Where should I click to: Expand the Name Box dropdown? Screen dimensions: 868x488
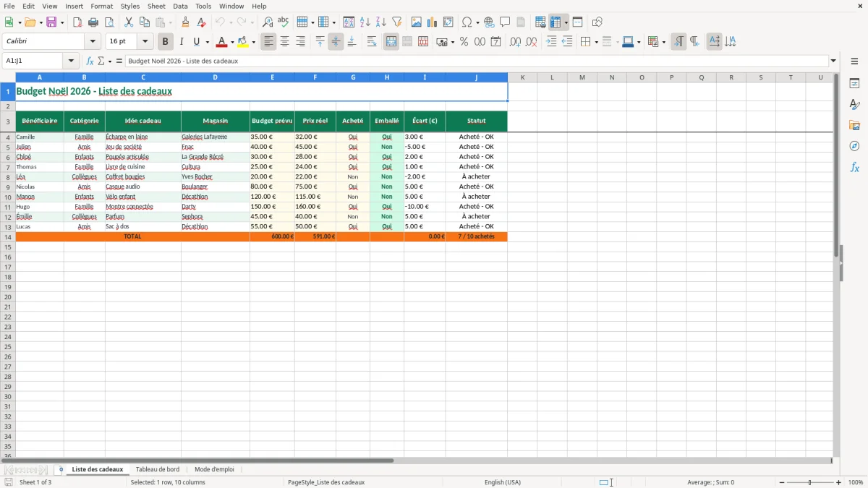(71, 61)
